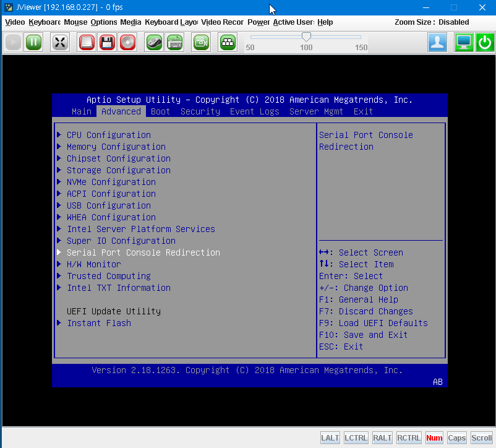496x448 pixels.
Task: Open the Help menu
Action: click(325, 22)
